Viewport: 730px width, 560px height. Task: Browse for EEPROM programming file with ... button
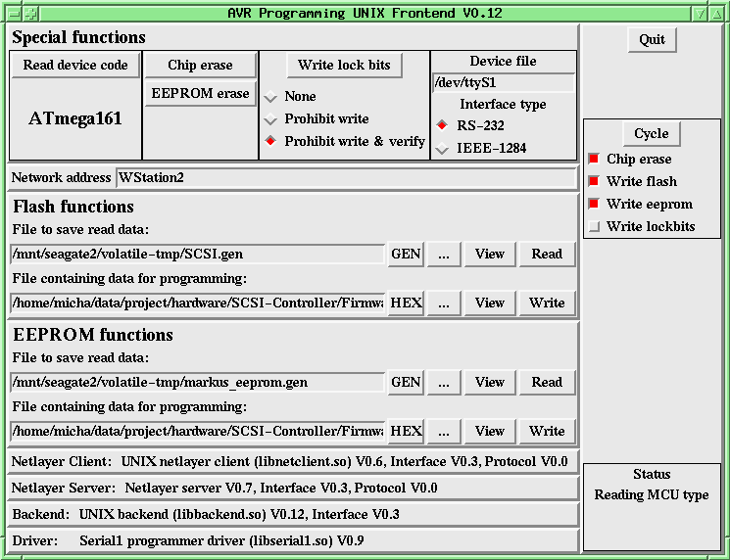444,431
